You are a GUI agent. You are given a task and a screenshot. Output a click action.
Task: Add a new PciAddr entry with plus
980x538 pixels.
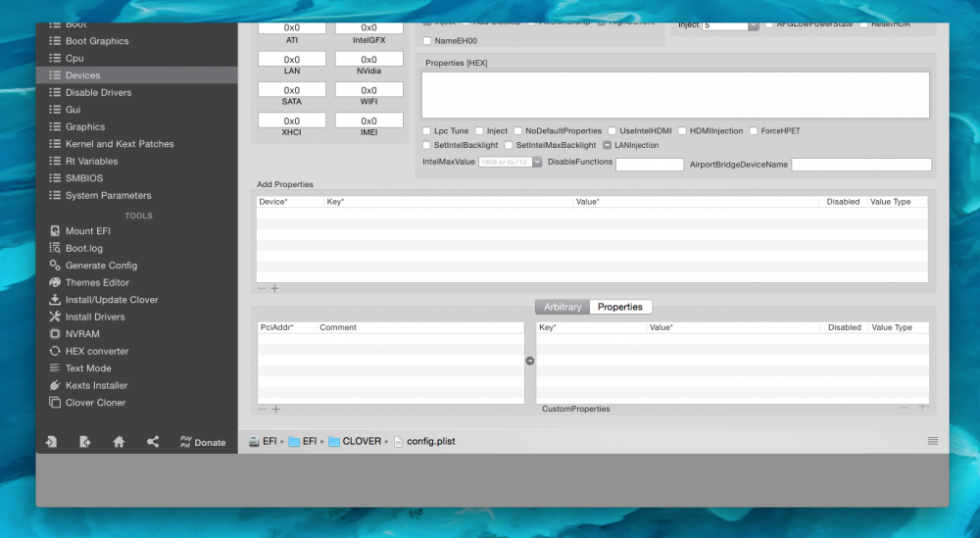point(275,409)
